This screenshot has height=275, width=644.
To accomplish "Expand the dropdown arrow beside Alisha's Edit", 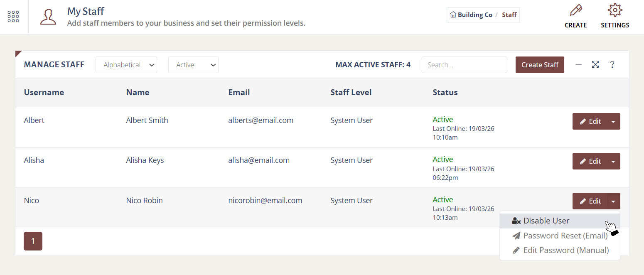I will [613, 161].
